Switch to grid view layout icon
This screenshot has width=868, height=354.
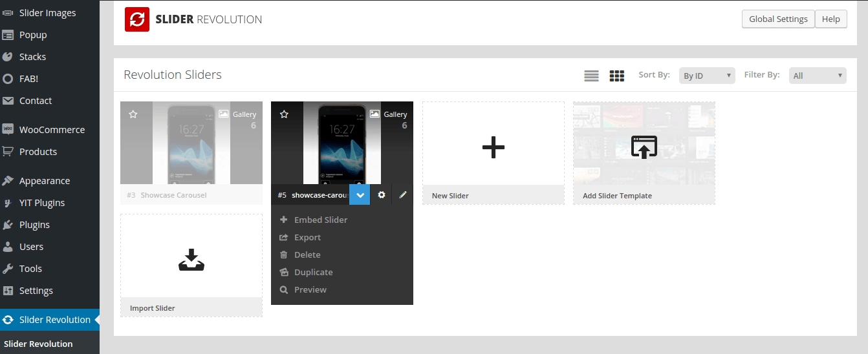coord(617,76)
